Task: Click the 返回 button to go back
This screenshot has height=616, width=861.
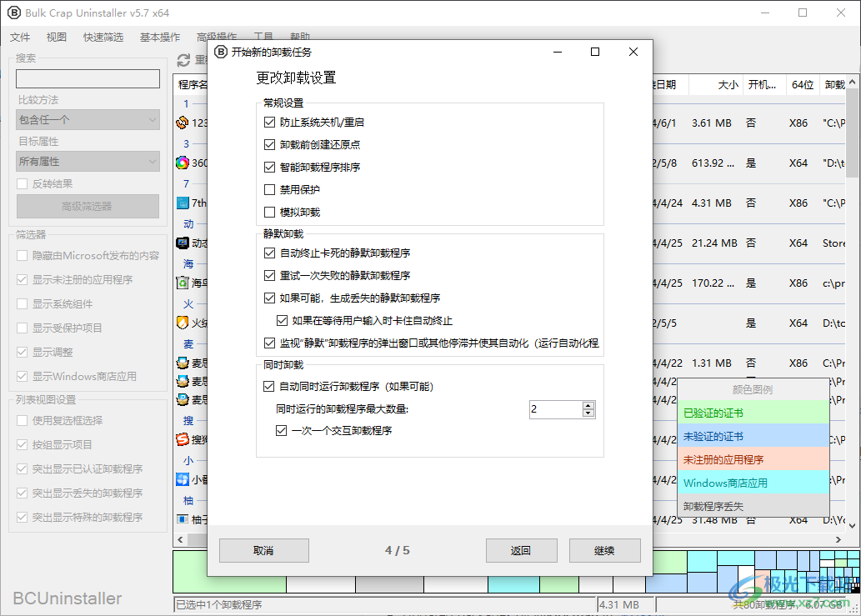Action: pyautogui.click(x=521, y=550)
